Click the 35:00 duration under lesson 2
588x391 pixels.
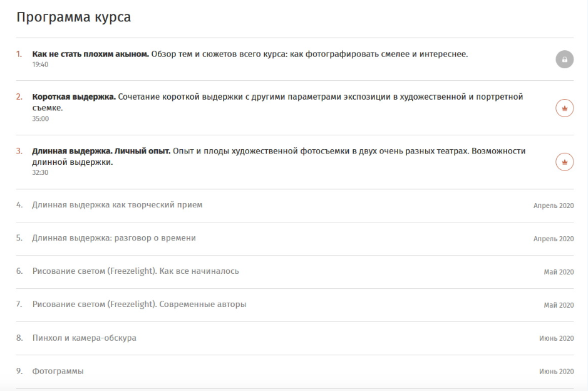[40, 118]
